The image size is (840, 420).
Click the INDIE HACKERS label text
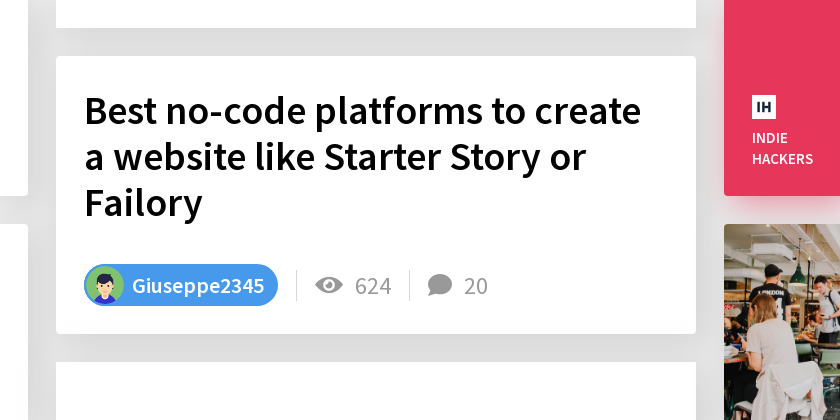tap(782, 148)
